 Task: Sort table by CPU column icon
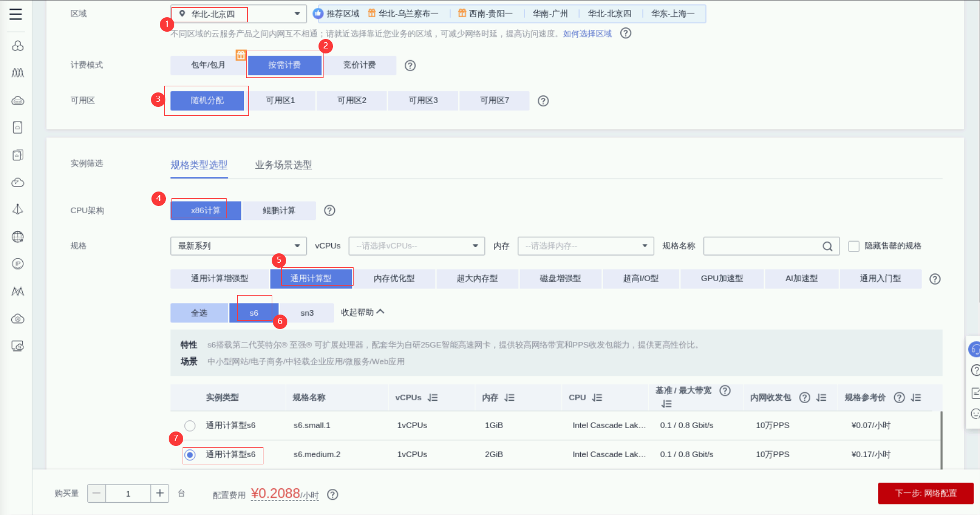(x=597, y=398)
